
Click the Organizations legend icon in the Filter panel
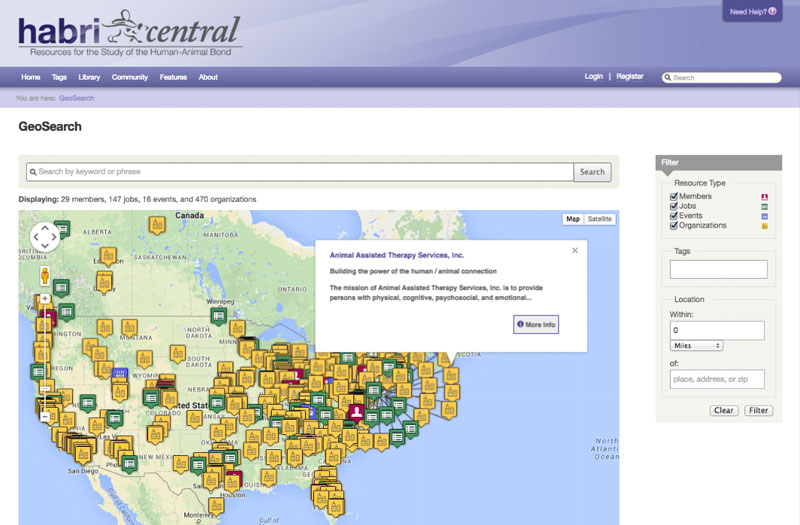click(764, 226)
